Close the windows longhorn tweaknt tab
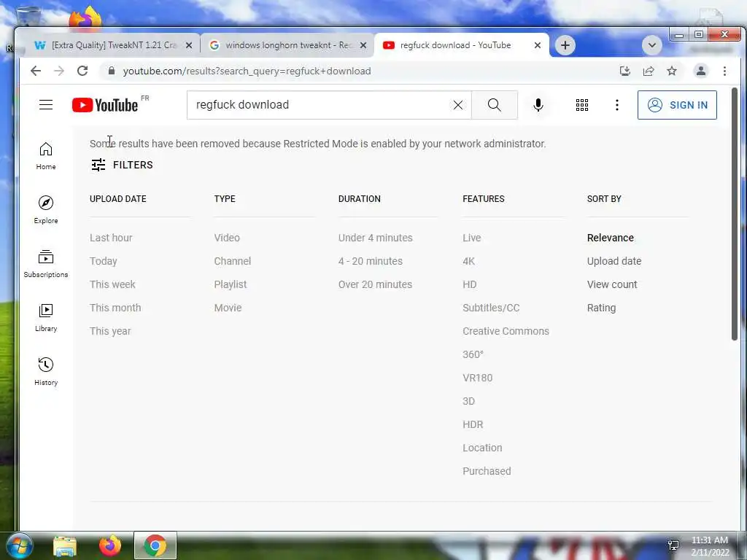Image resolution: width=747 pixels, height=560 pixels. tap(363, 45)
